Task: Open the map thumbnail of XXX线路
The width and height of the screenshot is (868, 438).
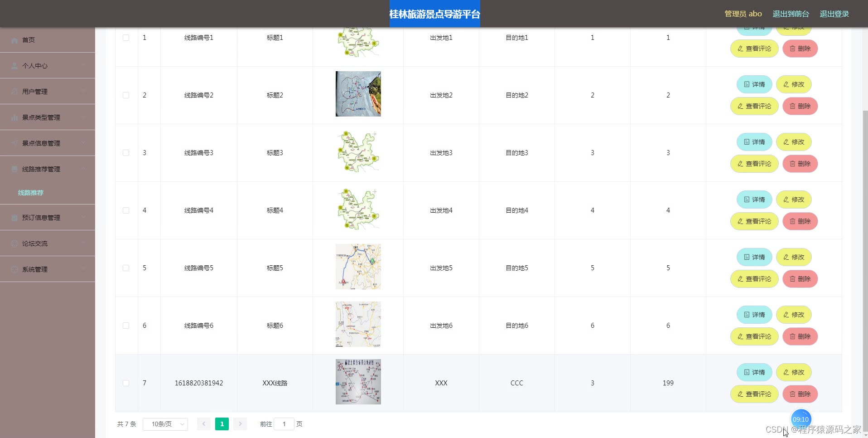Action: click(358, 382)
